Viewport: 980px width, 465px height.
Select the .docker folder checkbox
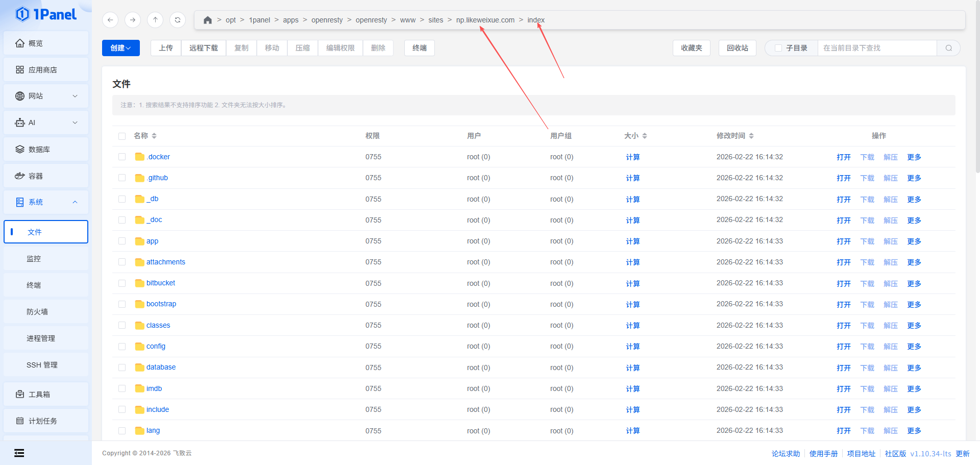(x=122, y=157)
